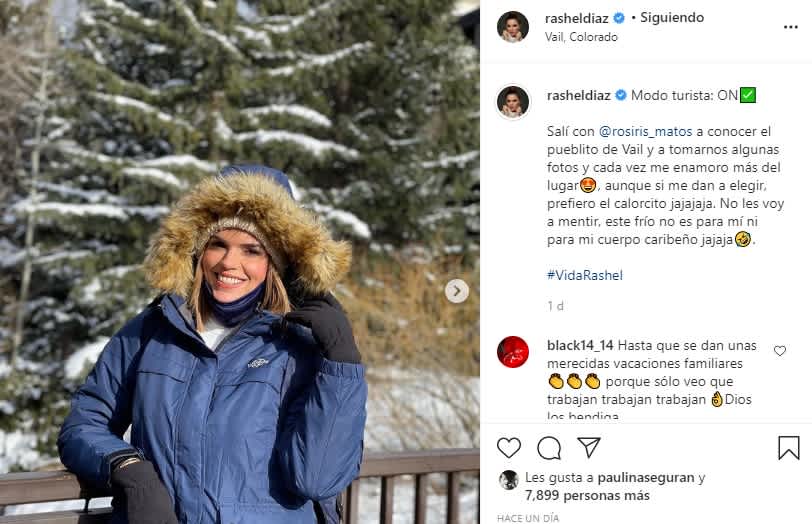Open black14_14's red avatar
The image size is (812, 524).
click(513, 352)
